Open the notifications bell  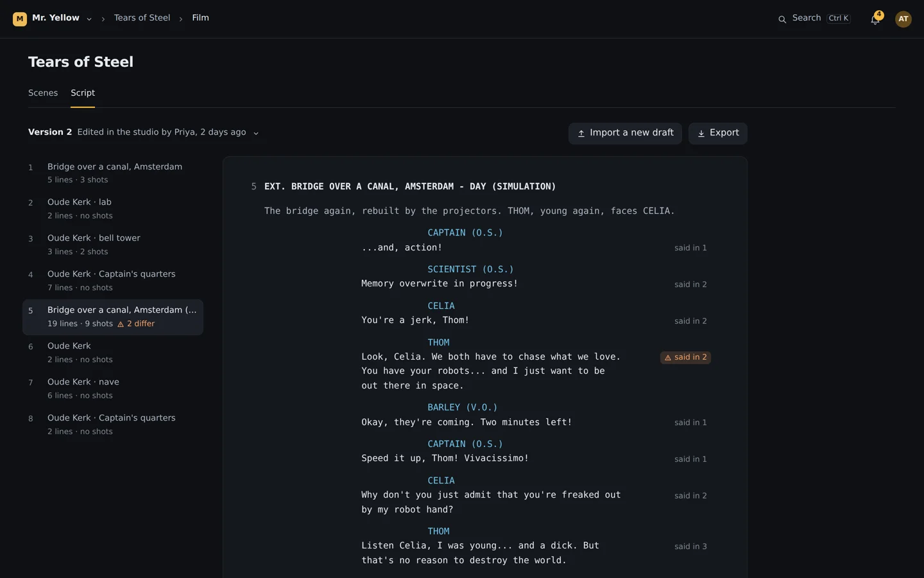(x=875, y=19)
